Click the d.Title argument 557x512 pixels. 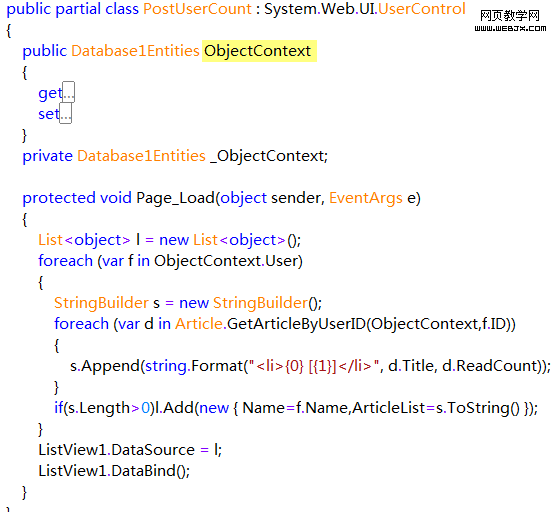[411, 366]
